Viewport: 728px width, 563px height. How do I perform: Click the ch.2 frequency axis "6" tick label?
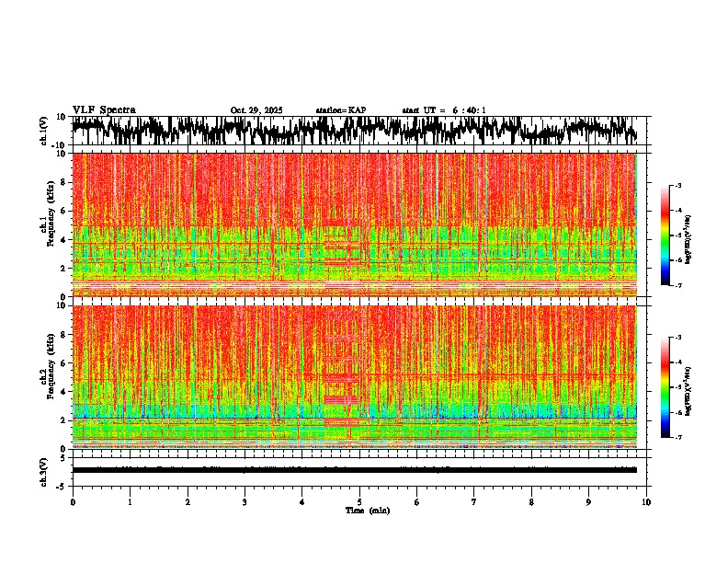point(64,363)
